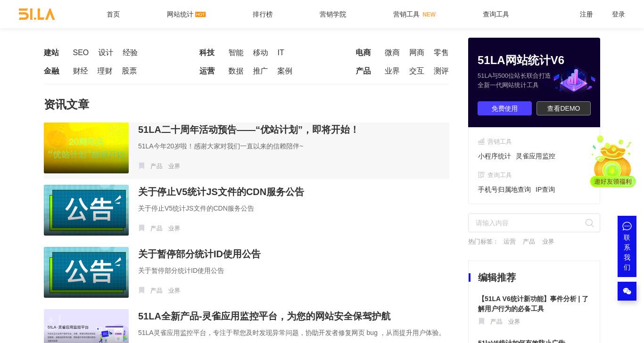Select the 科技 category heading

tap(207, 53)
